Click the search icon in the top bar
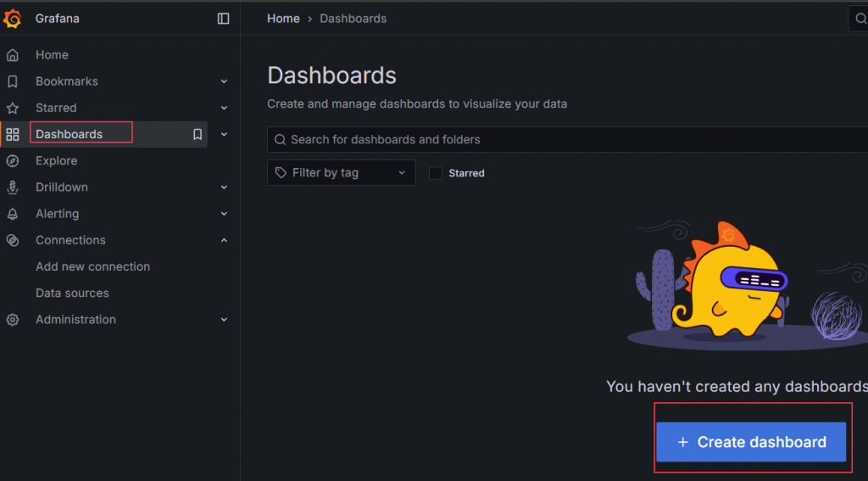Image resolution: width=868 pixels, height=481 pixels. click(861, 19)
